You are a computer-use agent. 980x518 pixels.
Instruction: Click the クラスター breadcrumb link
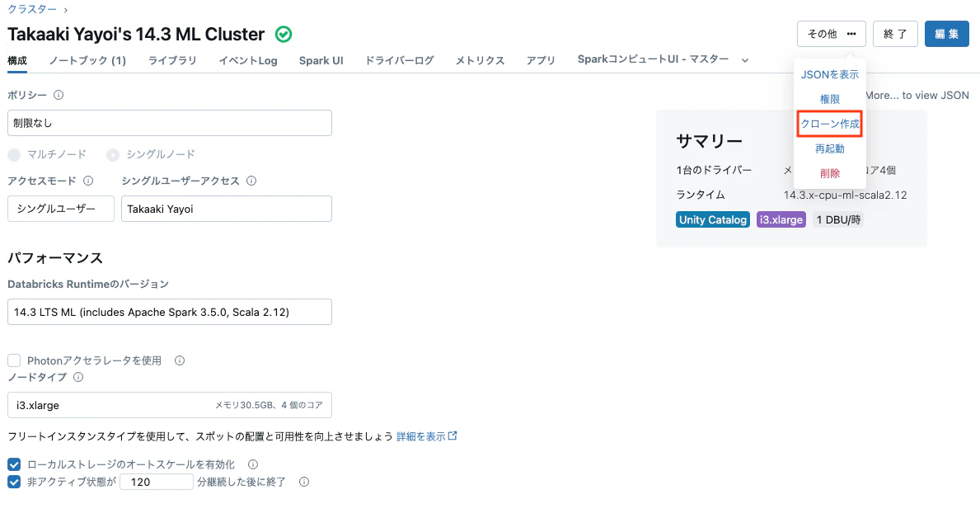pyautogui.click(x=32, y=9)
